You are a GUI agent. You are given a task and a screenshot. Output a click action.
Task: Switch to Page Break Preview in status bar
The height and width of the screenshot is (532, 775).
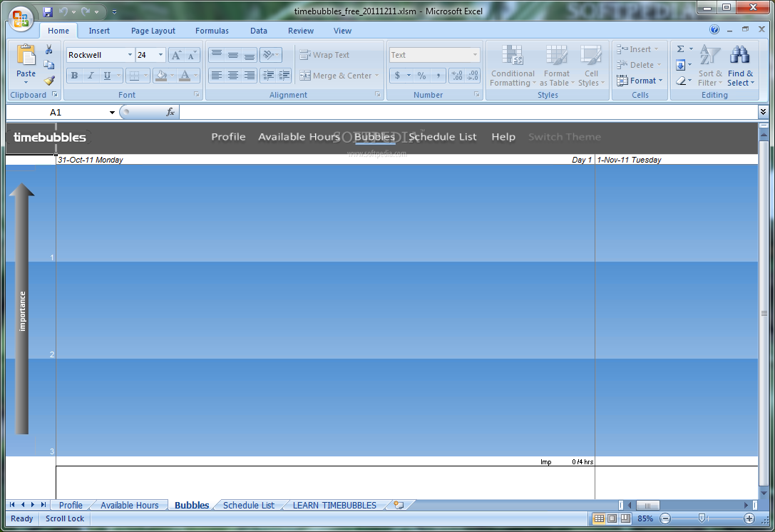pos(625,518)
